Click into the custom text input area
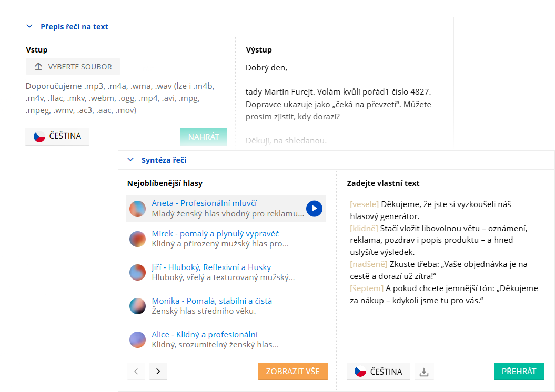The height and width of the screenshot is (392, 555). [x=445, y=252]
